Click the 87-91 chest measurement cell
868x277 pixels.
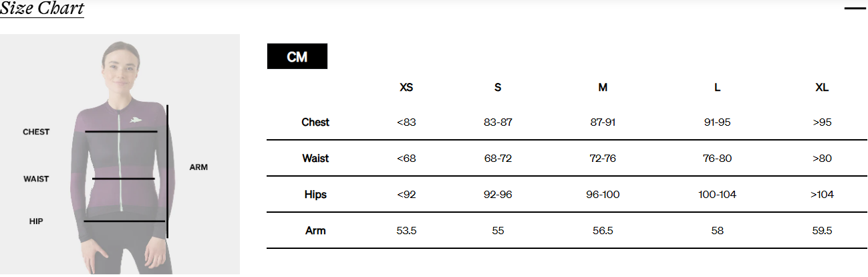click(603, 122)
